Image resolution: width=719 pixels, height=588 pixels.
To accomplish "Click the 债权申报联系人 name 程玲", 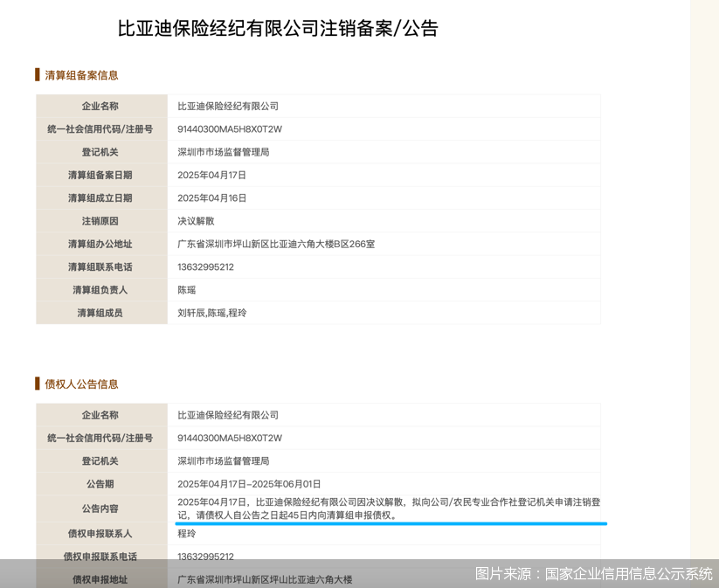I will [187, 534].
